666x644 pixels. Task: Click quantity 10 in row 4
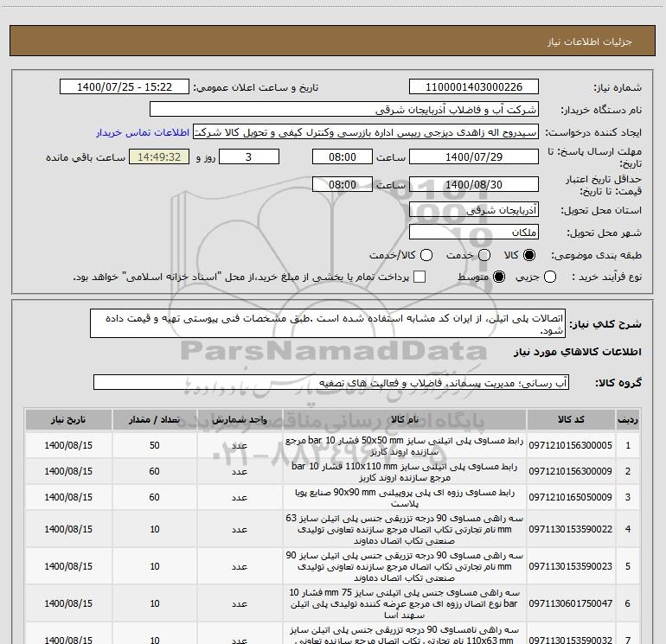point(155,529)
